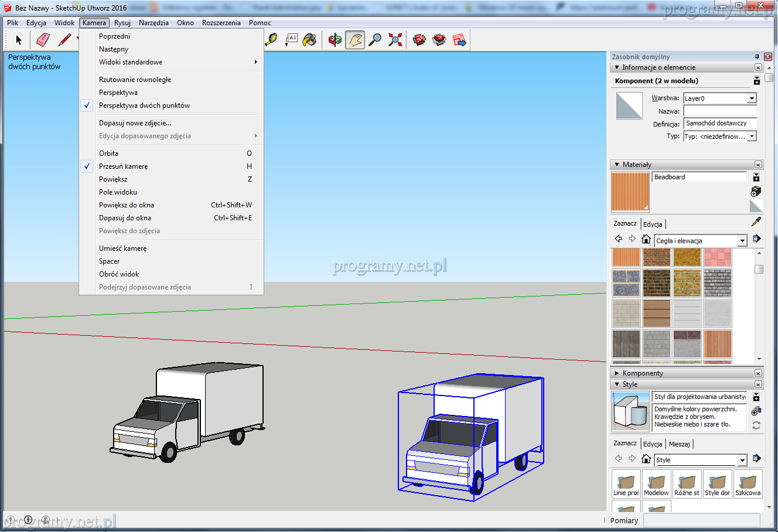Open the Cegła i elewacja materials dropdown

coord(742,241)
